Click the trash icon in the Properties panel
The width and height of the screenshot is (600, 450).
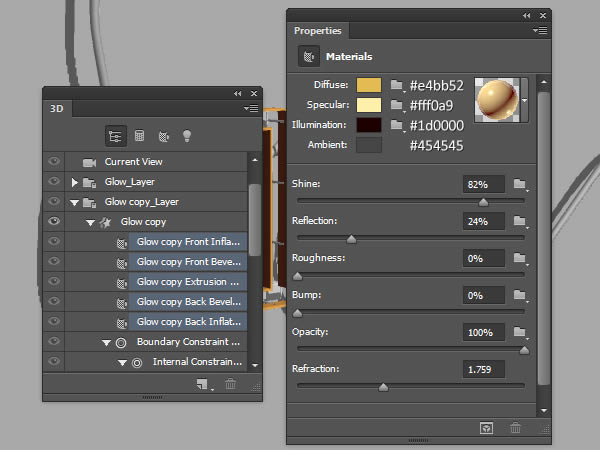point(515,427)
